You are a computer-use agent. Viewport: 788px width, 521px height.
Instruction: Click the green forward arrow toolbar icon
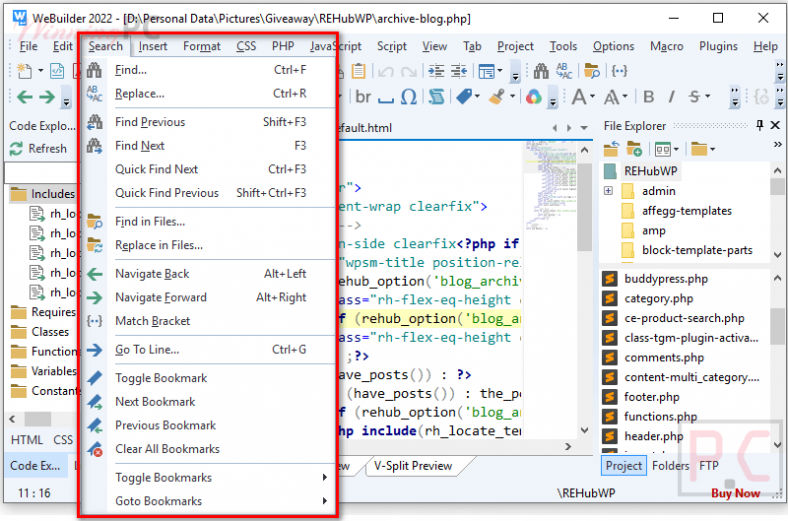tap(47, 96)
